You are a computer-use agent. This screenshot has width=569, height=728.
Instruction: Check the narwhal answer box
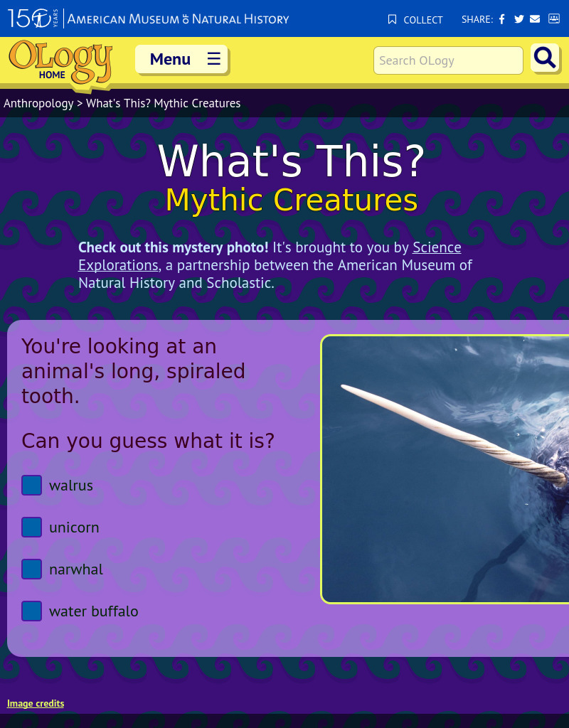[x=31, y=569]
